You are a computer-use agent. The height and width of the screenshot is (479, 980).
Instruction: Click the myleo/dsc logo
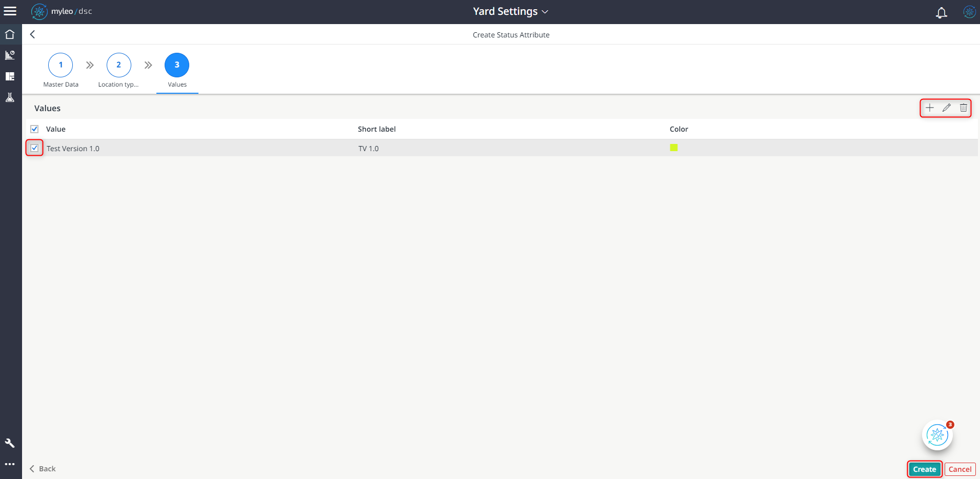click(x=62, y=11)
